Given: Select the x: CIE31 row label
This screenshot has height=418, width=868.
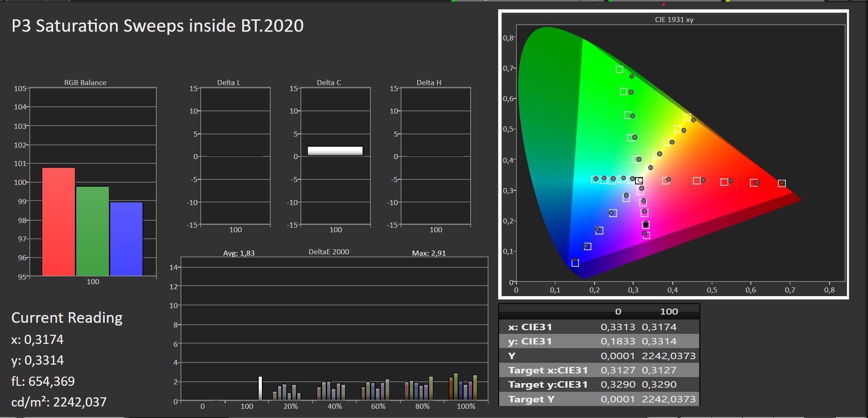Looking at the screenshot, I should click(530, 327).
